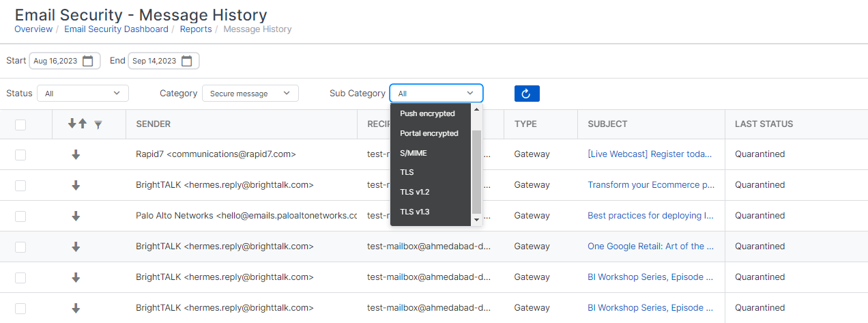Open the Start date calendar picker icon

point(88,61)
